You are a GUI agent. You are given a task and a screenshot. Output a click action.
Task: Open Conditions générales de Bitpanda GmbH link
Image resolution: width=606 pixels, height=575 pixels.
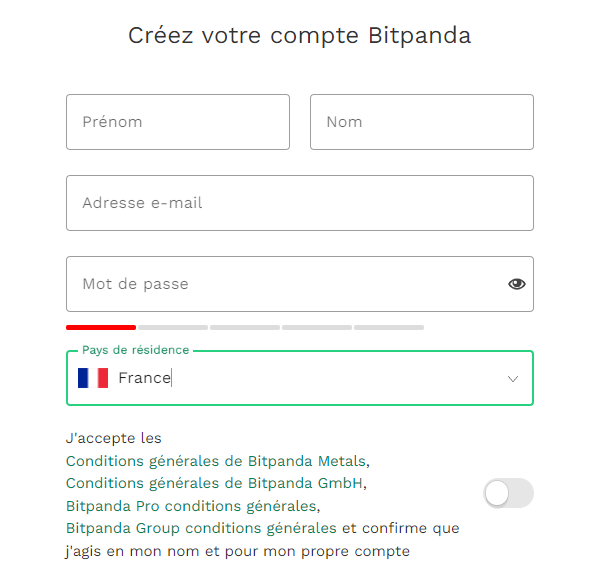[215, 483]
